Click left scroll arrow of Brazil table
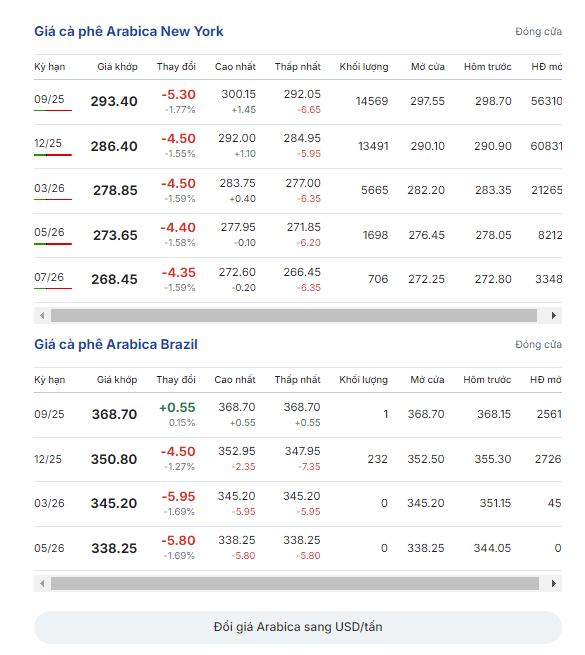 pos(42,584)
